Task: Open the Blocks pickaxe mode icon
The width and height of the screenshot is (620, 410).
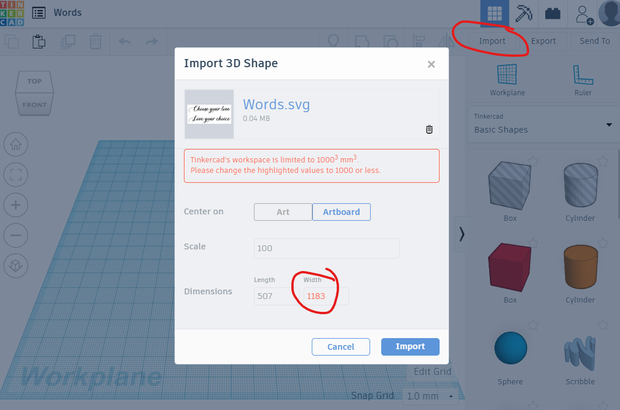Action: 524,14
